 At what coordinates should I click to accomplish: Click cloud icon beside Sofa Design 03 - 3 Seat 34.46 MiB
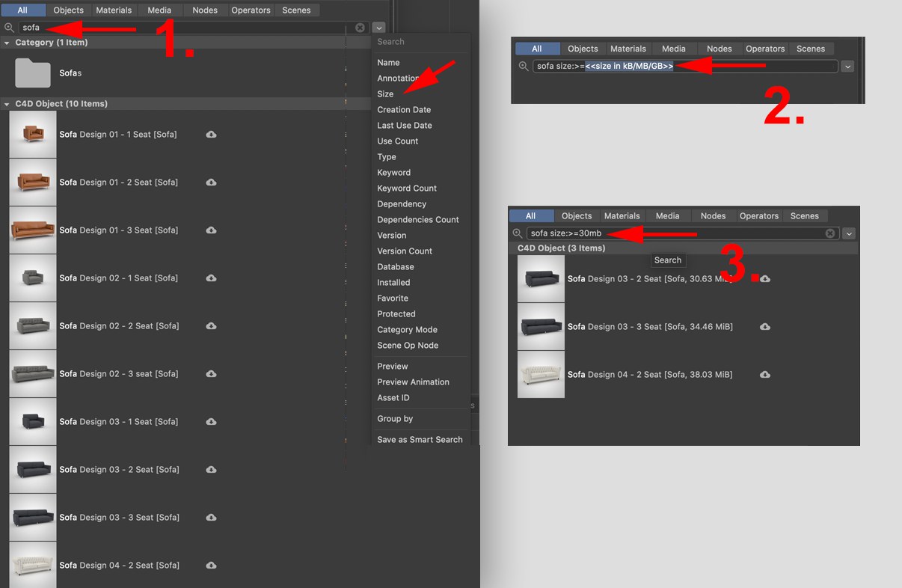(x=764, y=327)
